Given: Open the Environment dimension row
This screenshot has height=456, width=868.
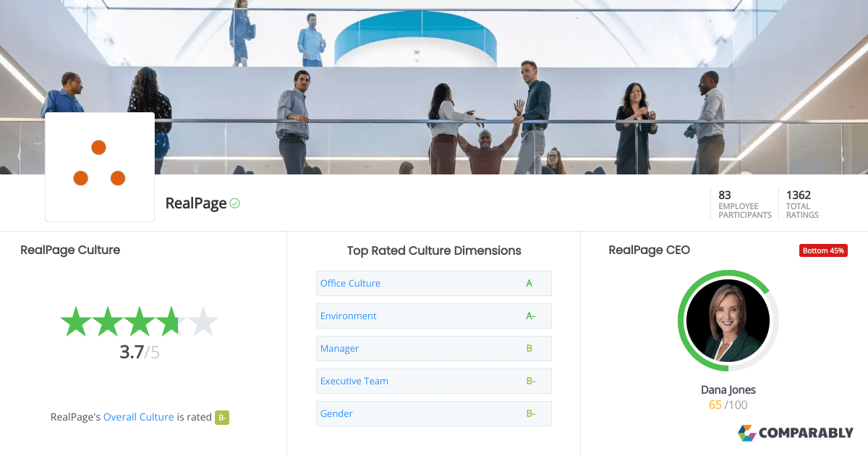Looking at the screenshot, I should coord(434,316).
